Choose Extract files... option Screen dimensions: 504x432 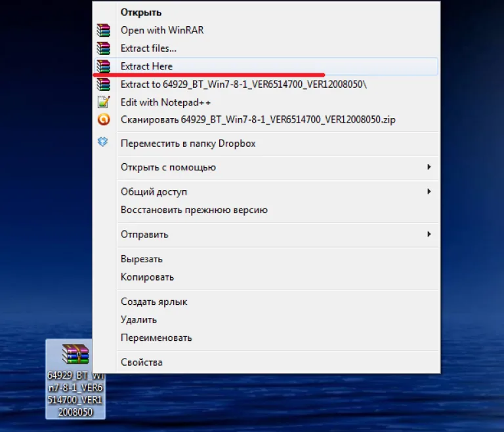267,48
